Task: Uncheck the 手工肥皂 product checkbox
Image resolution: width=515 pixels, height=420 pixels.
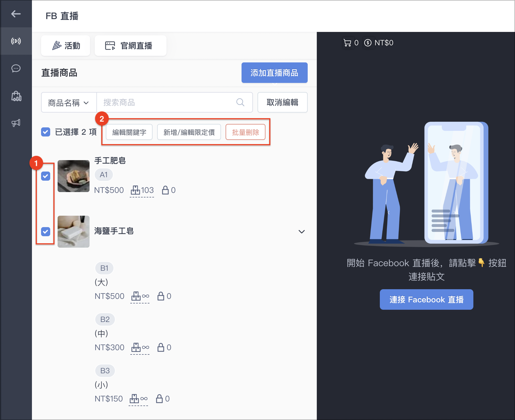Action: pyautogui.click(x=46, y=176)
